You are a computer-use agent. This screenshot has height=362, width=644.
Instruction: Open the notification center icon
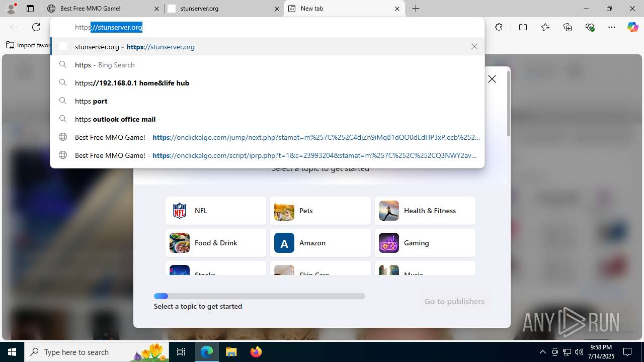coord(627,352)
